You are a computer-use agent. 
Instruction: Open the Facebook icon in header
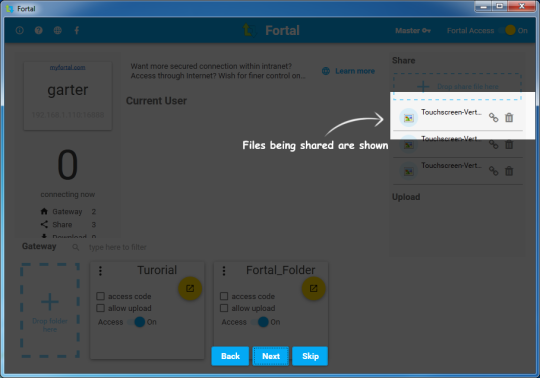click(x=77, y=30)
